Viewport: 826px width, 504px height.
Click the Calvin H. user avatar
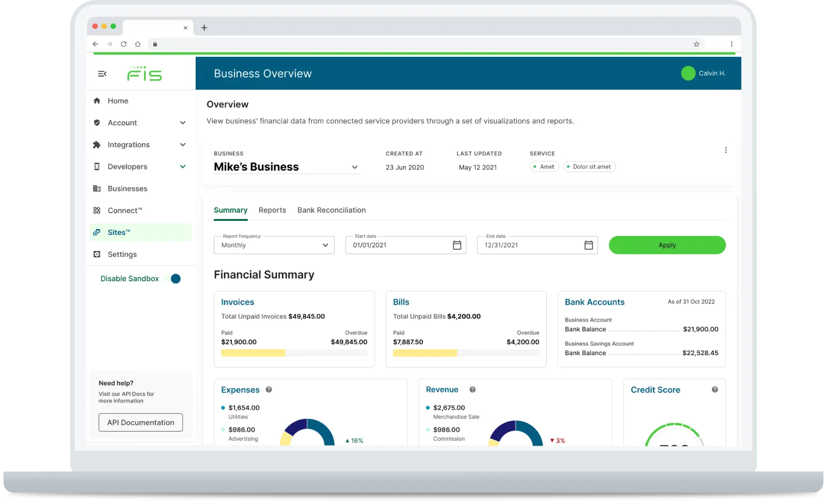(x=688, y=73)
